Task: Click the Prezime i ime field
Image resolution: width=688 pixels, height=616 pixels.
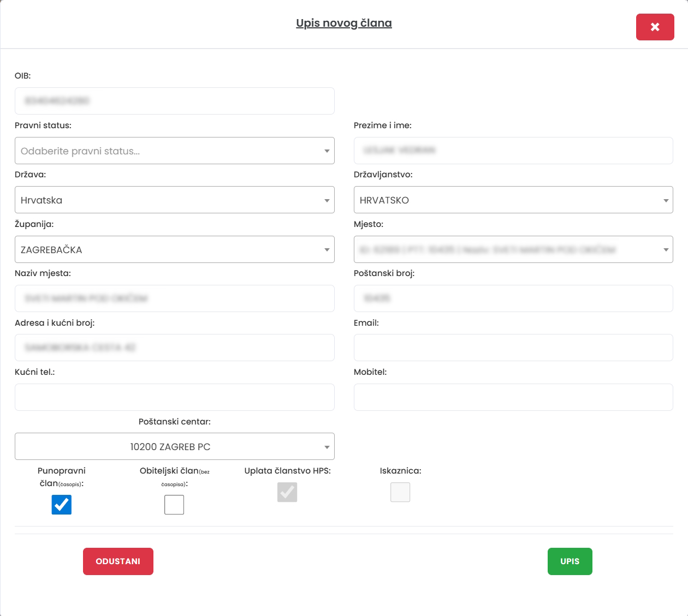Action: tap(513, 151)
